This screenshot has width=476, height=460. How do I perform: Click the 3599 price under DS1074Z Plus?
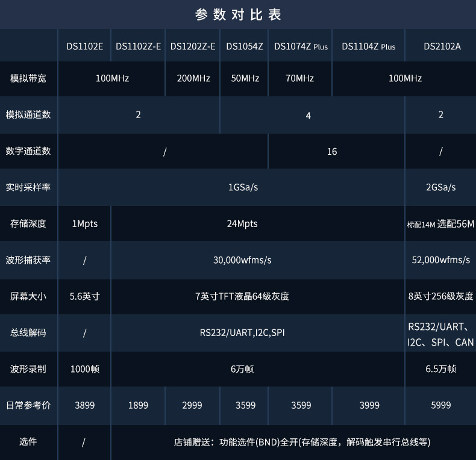tap(301, 405)
